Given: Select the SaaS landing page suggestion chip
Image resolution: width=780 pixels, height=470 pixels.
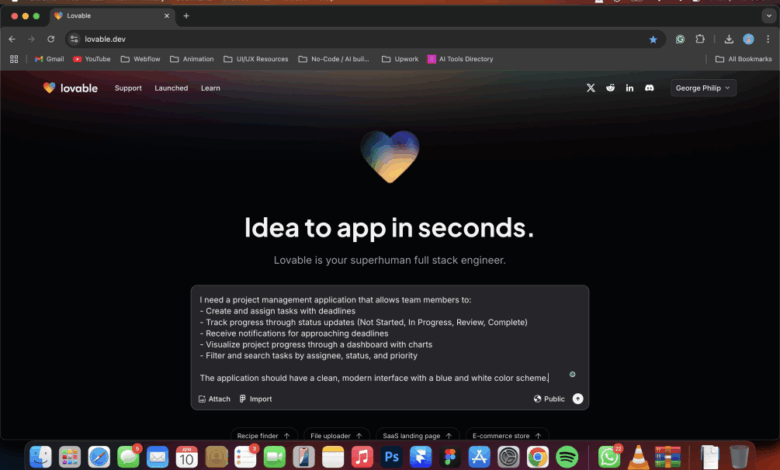Looking at the screenshot, I should point(417,435).
